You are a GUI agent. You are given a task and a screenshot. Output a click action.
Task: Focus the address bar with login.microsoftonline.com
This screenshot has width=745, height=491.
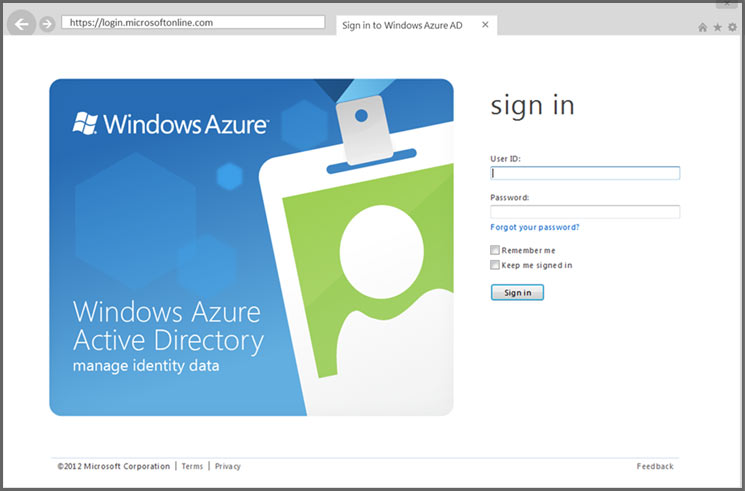(x=193, y=22)
